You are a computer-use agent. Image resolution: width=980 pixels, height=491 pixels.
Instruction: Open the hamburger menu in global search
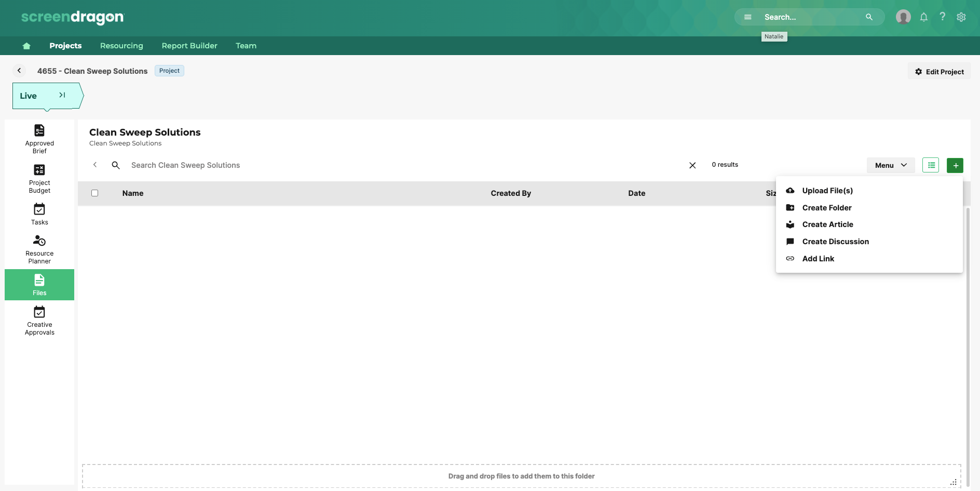pyautogui.click(x=748, y=17)
